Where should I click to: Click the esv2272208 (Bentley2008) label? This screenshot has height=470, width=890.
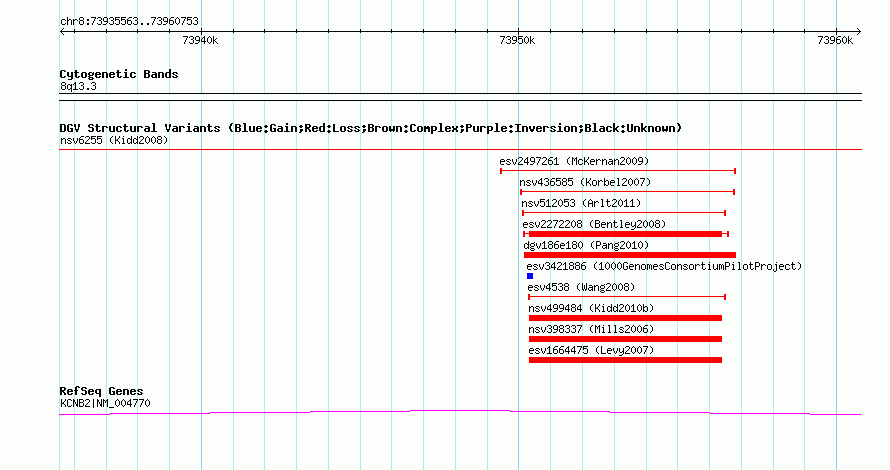(x=594, y=224)
